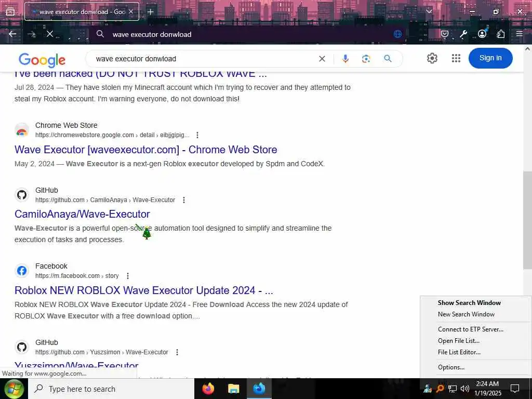Click GitHub favicon of CamiloAnaya result
This screenshot has height=399, width=532.
(x=22, y=195)
